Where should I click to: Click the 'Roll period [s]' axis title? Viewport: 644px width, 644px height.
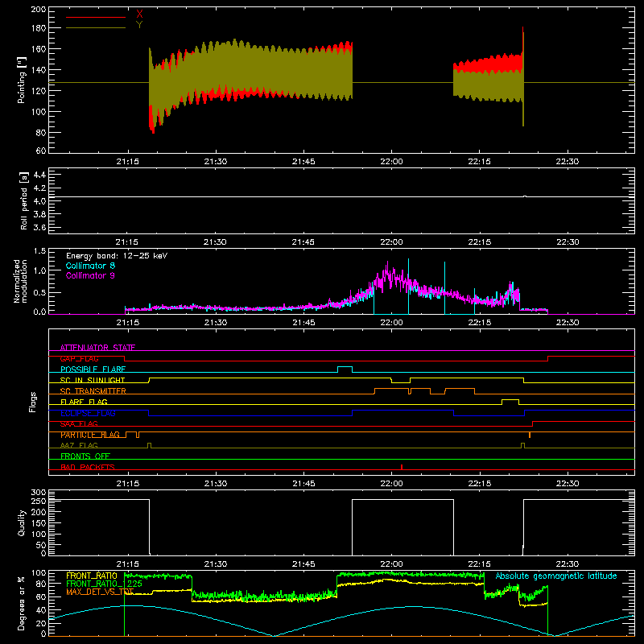click(24, 200)
